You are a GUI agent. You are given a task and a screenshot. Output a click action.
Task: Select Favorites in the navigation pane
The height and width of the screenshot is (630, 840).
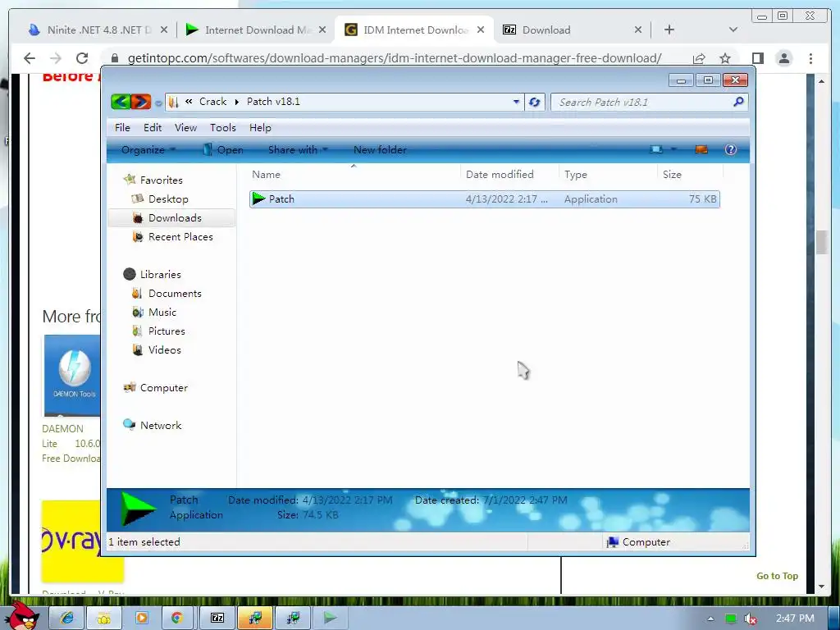162,180
